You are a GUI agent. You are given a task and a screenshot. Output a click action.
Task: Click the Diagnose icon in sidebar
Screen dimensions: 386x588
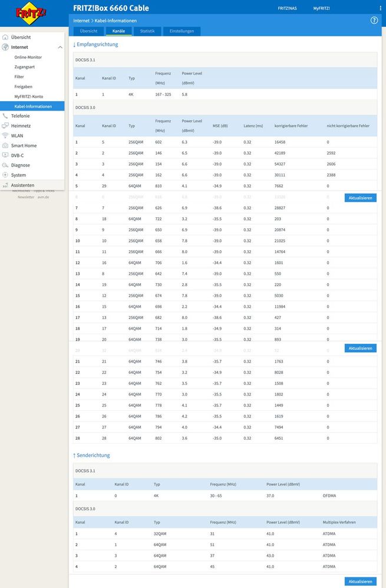tap(5, 165)
